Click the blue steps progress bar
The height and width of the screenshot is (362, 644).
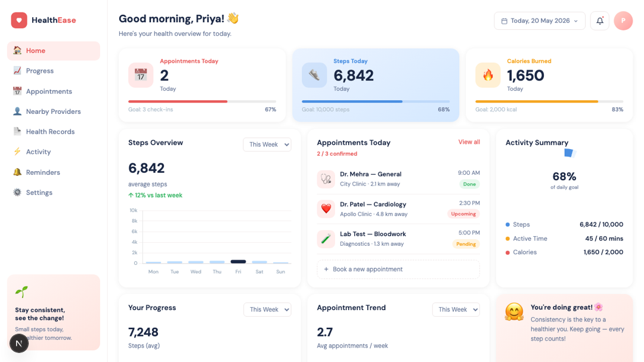pyautogui.click(x=352, y=101)
